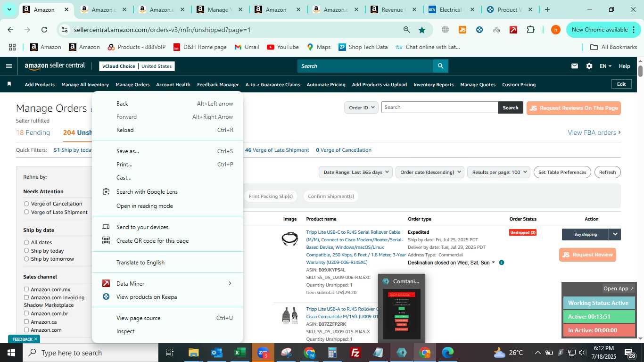Click the bookmark flag icon in nav bar
Viewport: 644px width, 362px height.
[x=9, y=84]
